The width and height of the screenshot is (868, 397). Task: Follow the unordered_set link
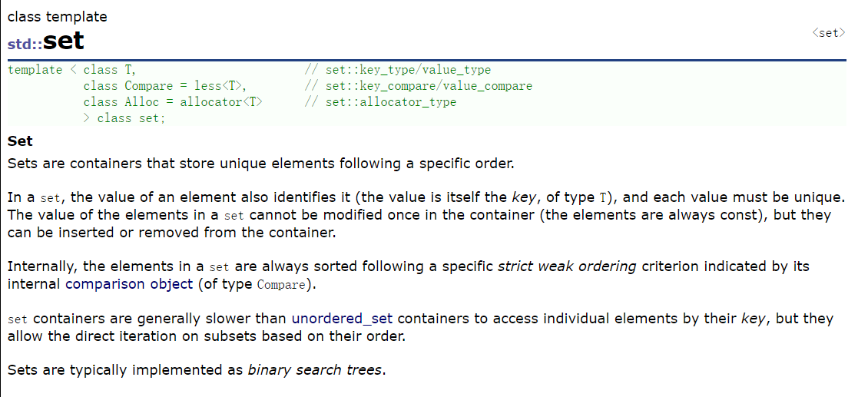click(342, 319)
